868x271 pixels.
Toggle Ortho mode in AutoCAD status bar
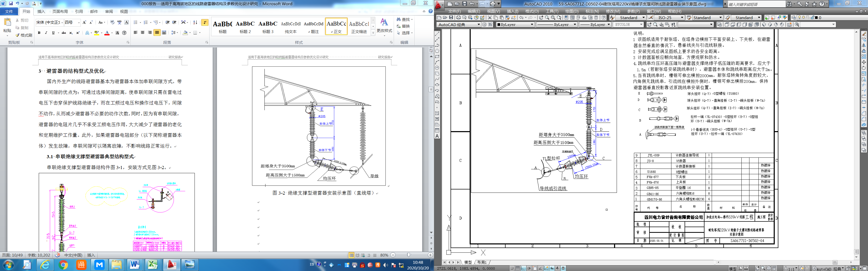tap(523, 268)
